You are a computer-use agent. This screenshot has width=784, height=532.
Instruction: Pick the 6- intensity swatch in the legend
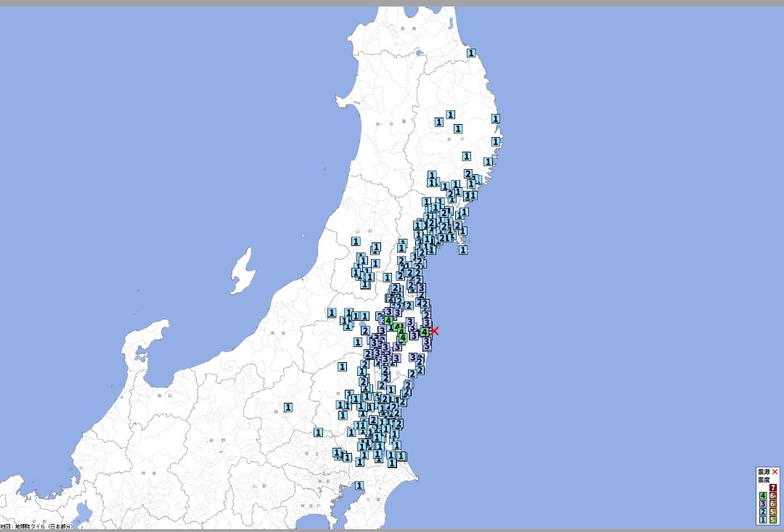point(773,504)
